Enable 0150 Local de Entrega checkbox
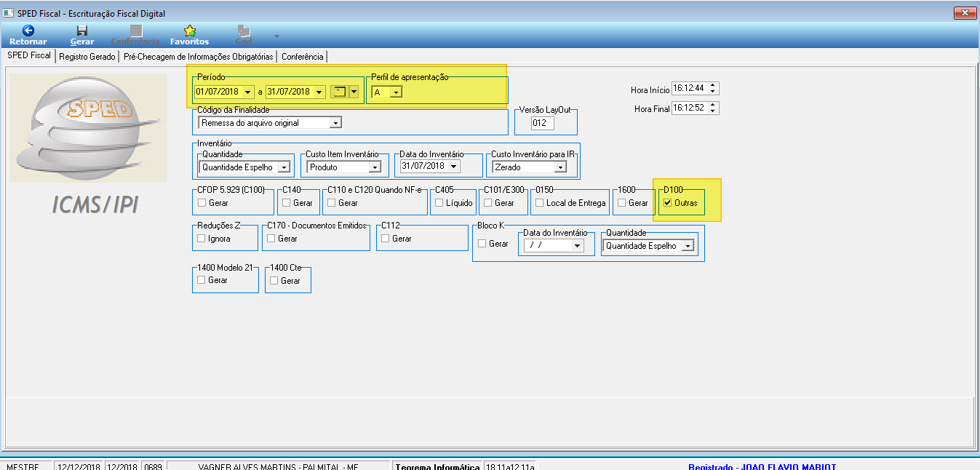The image size is (980, 470). point(539,203)
